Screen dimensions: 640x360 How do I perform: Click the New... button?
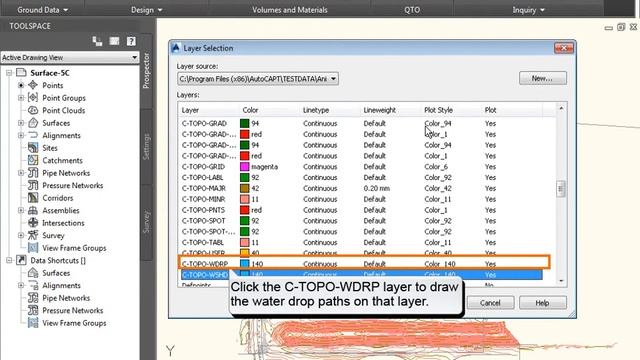tap(542, 78)
